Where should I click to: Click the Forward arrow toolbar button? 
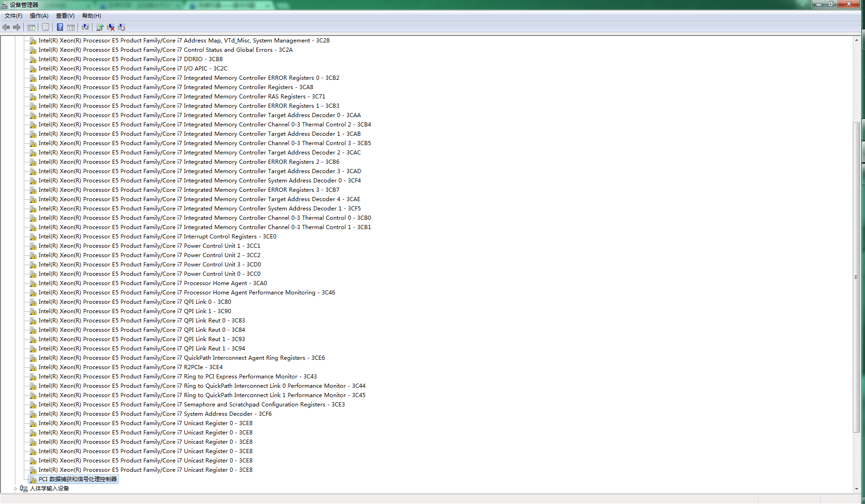click(x=17, y=28)
